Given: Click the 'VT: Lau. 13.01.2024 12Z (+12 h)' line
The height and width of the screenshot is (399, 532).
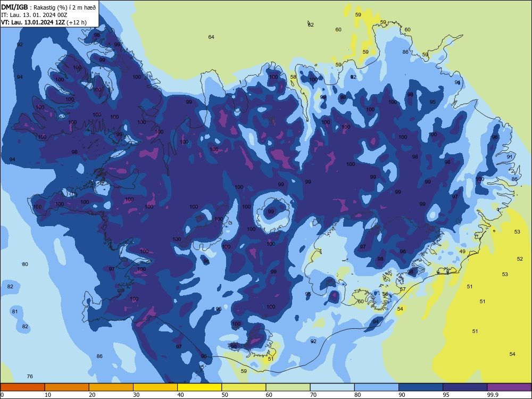Looking at the screenshot, I should point(44,22).
